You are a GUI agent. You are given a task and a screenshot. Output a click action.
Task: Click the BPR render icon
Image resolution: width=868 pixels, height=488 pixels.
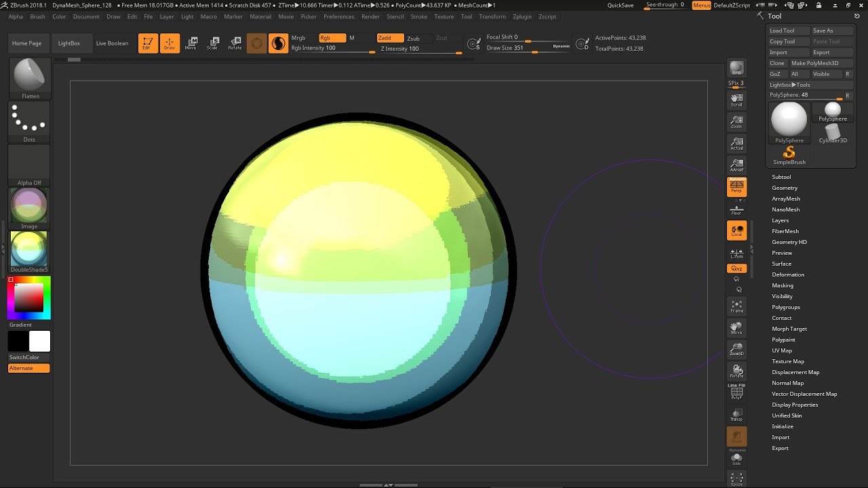point(736,68)
